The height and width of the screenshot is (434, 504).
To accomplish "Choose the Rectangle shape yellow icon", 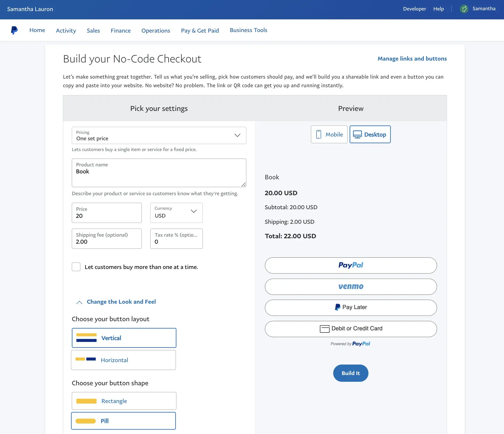I will point(86,401).
